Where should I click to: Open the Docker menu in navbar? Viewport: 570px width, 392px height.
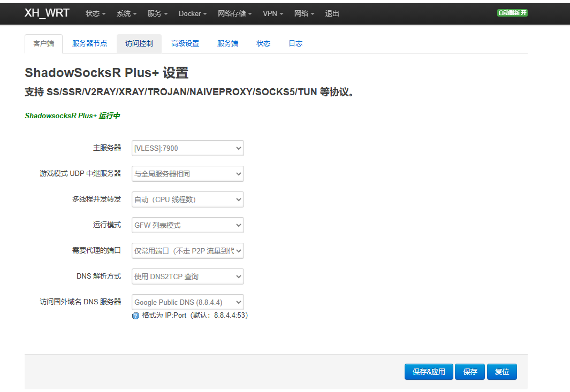193,13
